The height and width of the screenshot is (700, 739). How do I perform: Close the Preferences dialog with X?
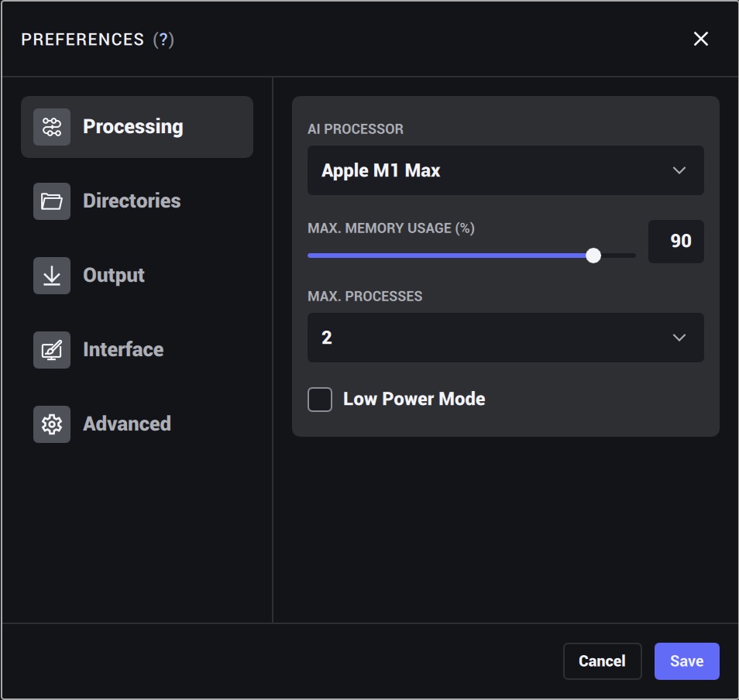700,39
